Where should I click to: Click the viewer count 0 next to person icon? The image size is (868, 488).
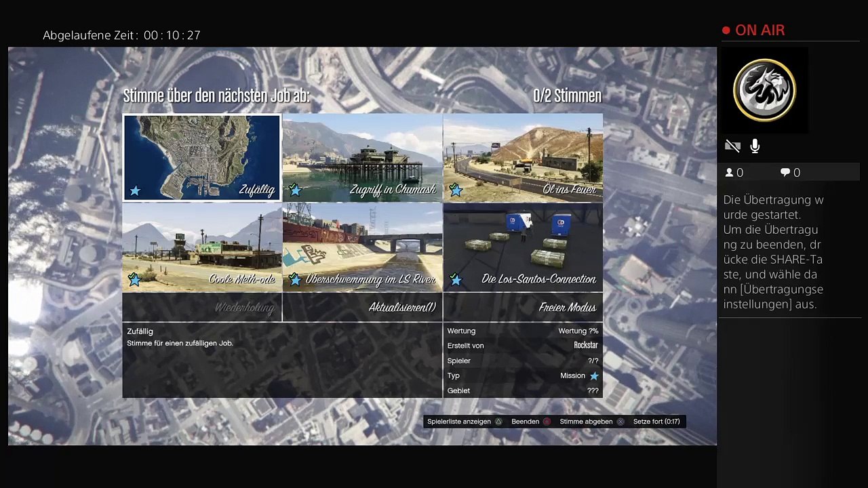[x=740, y=173]
